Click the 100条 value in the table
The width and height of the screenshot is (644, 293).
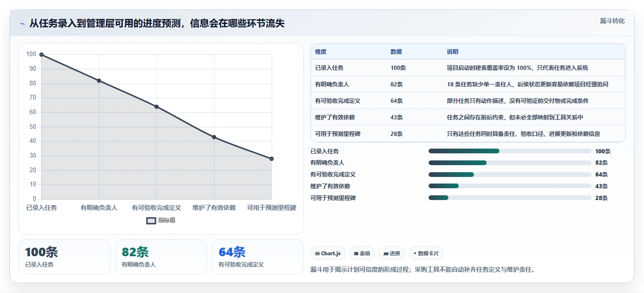pos(398,68)
